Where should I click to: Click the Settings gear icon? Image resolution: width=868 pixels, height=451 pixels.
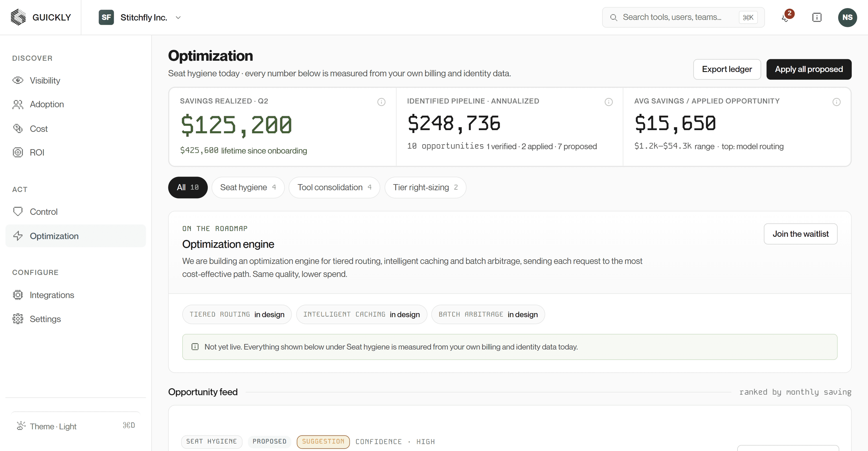pos(18,319)
